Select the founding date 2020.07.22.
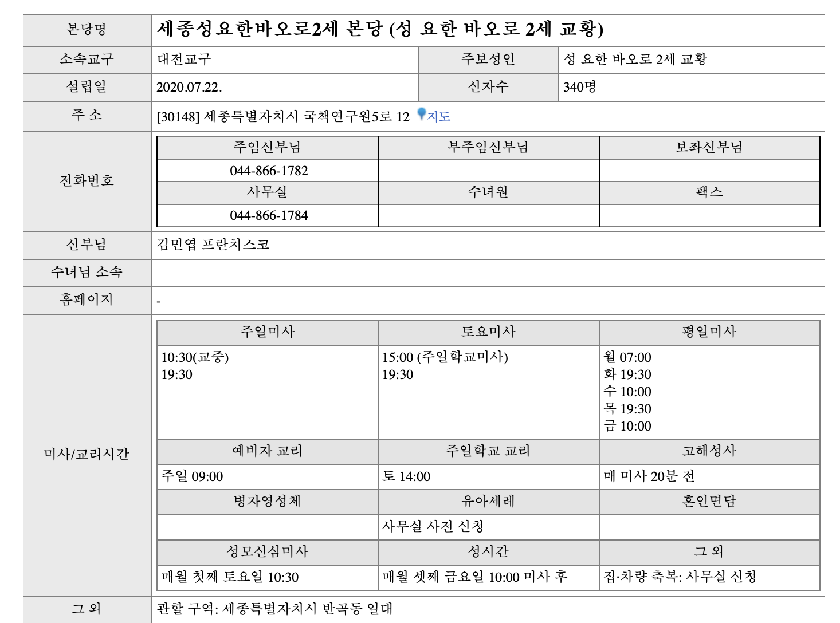Screen dimensions: 840x623 click(x=189, y=87)
